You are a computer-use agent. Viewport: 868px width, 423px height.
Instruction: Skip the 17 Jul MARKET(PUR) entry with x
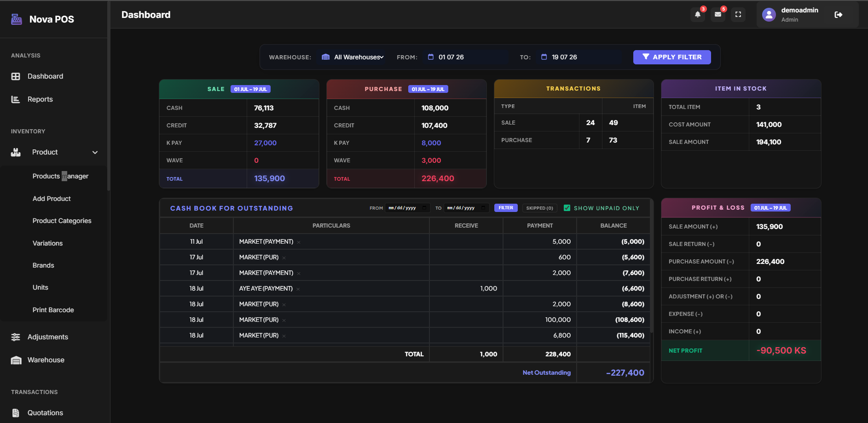[284, 258]
